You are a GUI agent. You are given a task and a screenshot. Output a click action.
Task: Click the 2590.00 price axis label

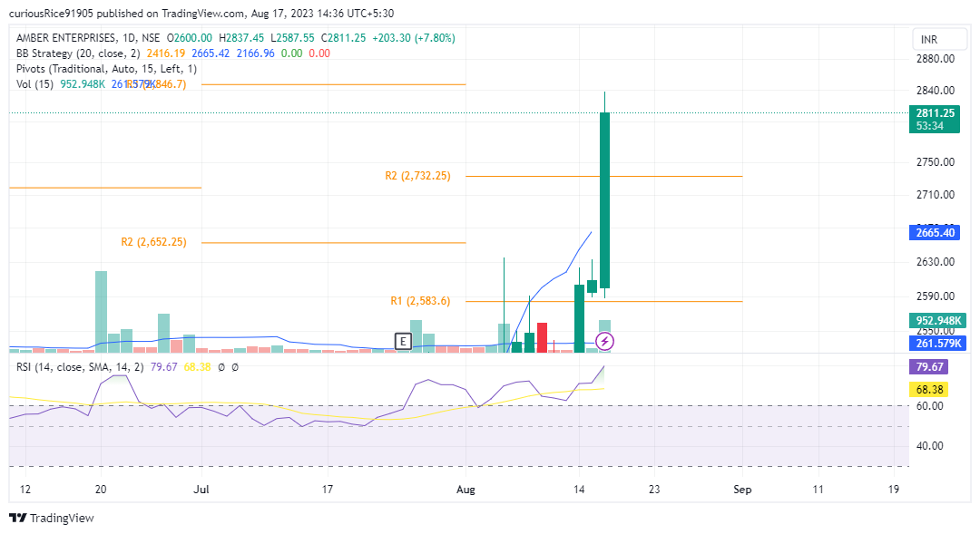[x=936, y=296]
